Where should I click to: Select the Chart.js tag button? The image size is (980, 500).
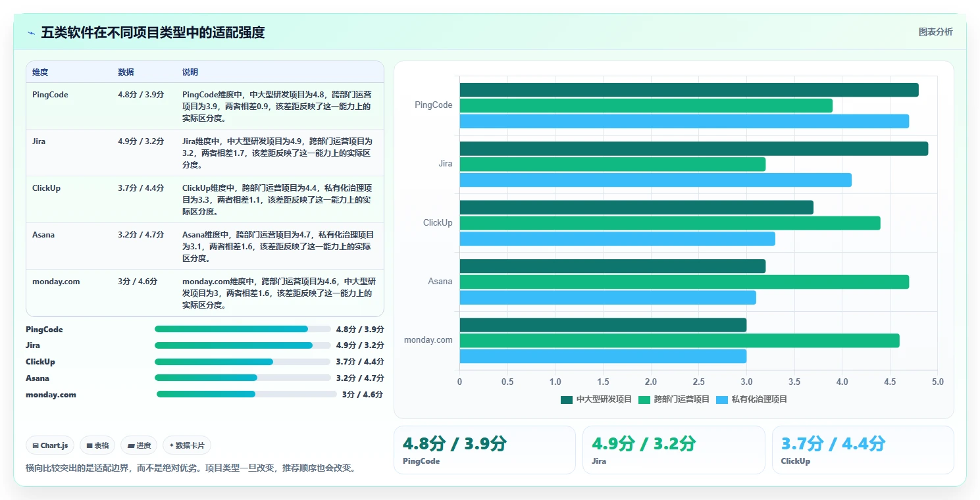point(51,445)
